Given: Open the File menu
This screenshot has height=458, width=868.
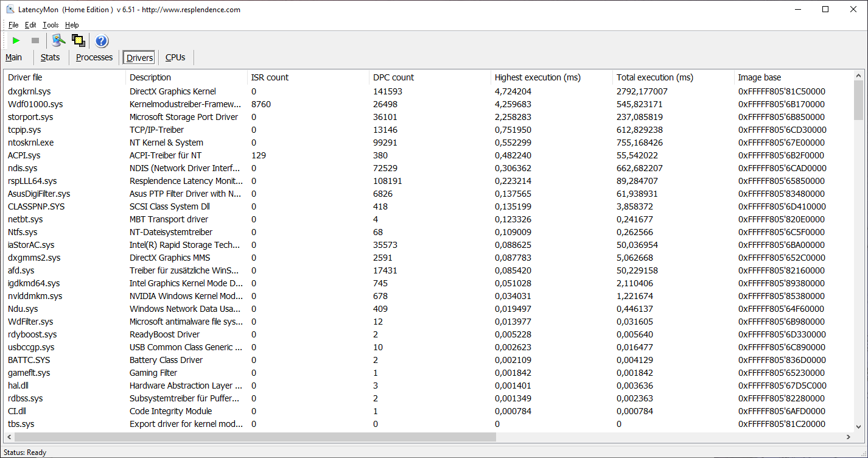Looking at the screenshot, I should point(13,25).
